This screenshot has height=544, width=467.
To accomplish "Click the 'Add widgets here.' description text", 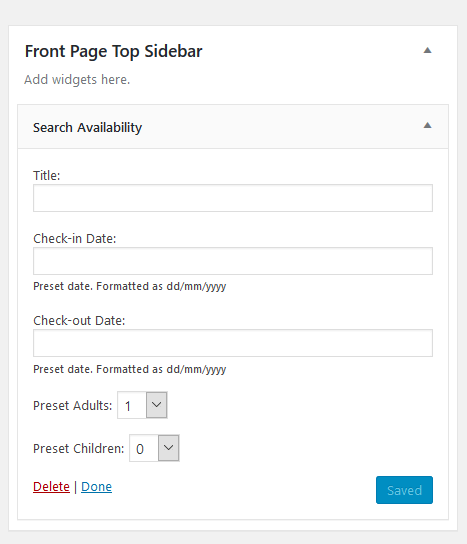I will 77,80.
